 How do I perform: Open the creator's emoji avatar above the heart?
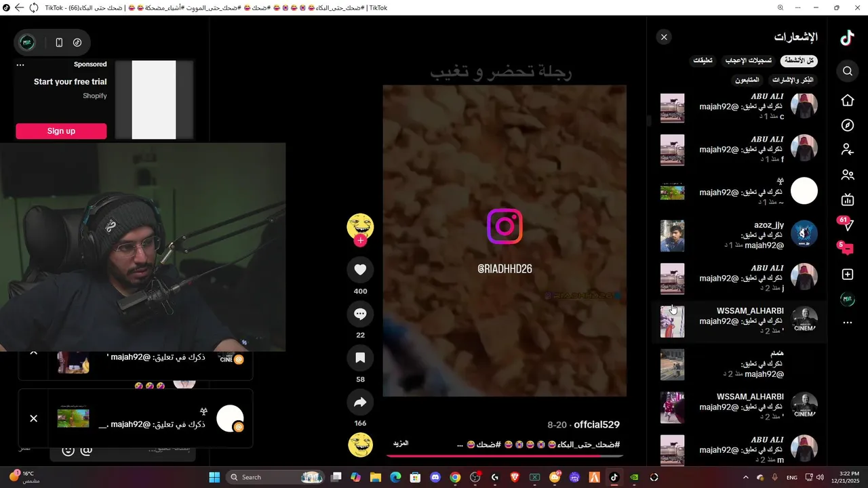[x=360, y=226]
